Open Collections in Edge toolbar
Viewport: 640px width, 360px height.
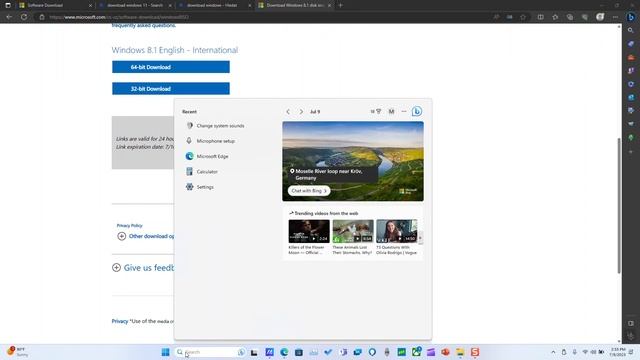point(570,17)
